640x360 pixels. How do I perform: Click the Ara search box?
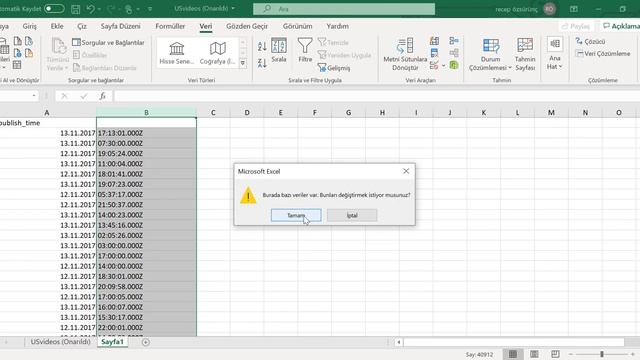pos(344,9)
